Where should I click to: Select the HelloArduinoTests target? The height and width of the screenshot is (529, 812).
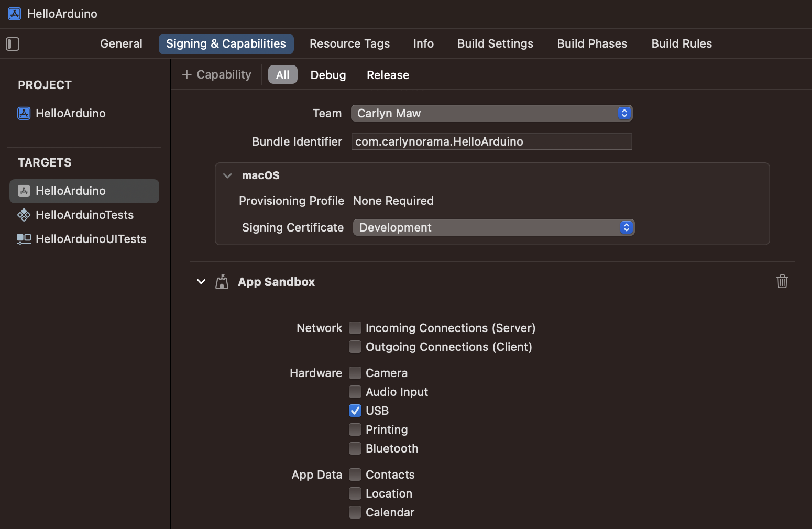point(75,215)
